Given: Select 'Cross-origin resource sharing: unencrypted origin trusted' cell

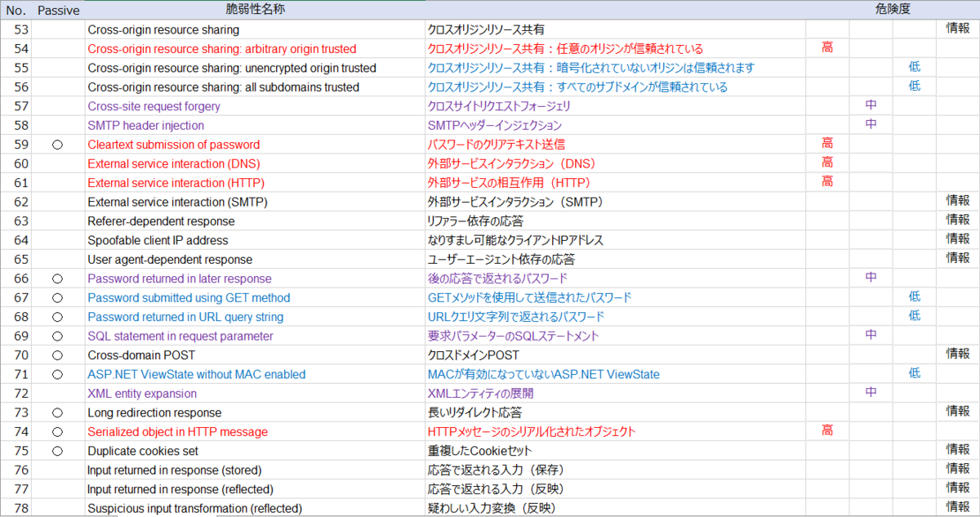Looking at the screenshot, I should [255, 68].
